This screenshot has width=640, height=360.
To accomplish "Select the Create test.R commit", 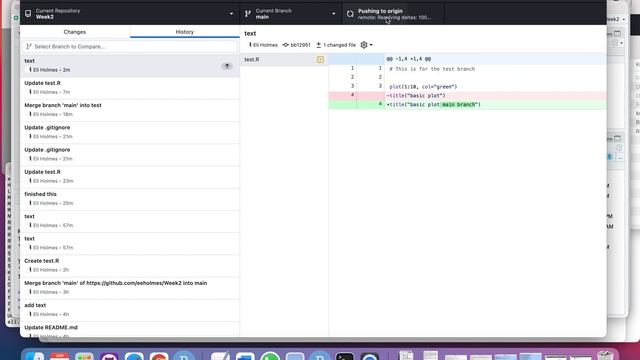I will pyautogui.click(x=130, y=265).
